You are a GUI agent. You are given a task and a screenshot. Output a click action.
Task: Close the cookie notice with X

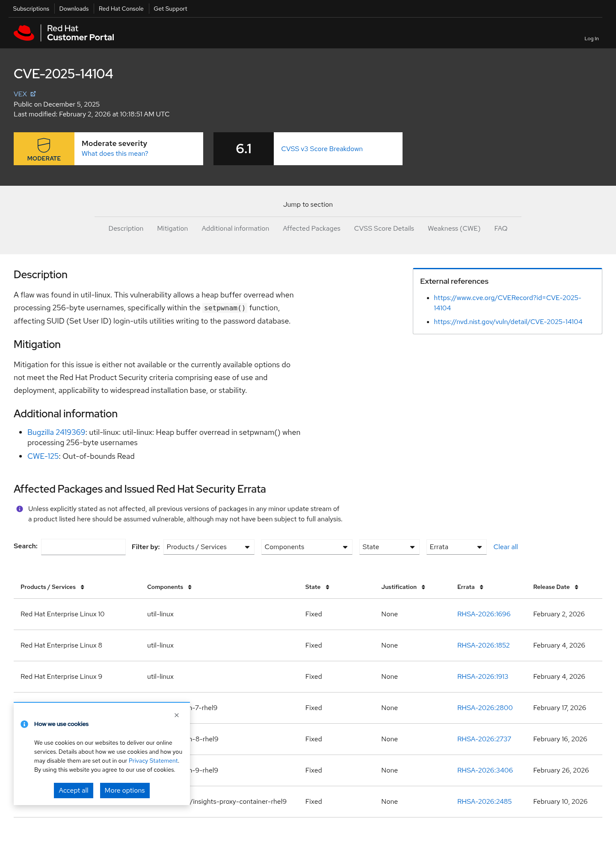point(177,715)
